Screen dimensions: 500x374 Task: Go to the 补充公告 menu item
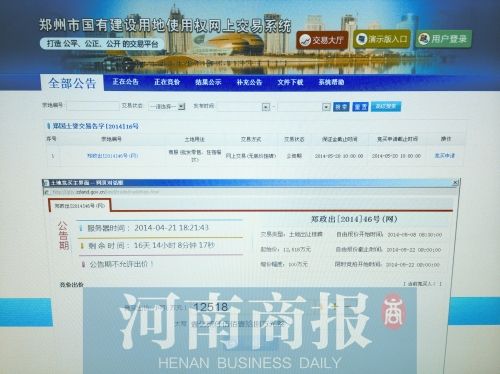[x=249, y=82]
